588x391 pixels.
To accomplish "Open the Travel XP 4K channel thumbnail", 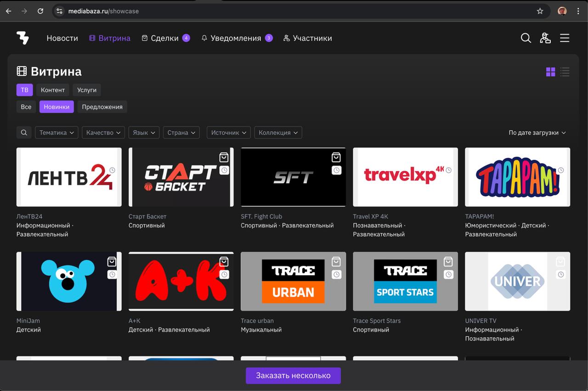I will pos(405,177).
